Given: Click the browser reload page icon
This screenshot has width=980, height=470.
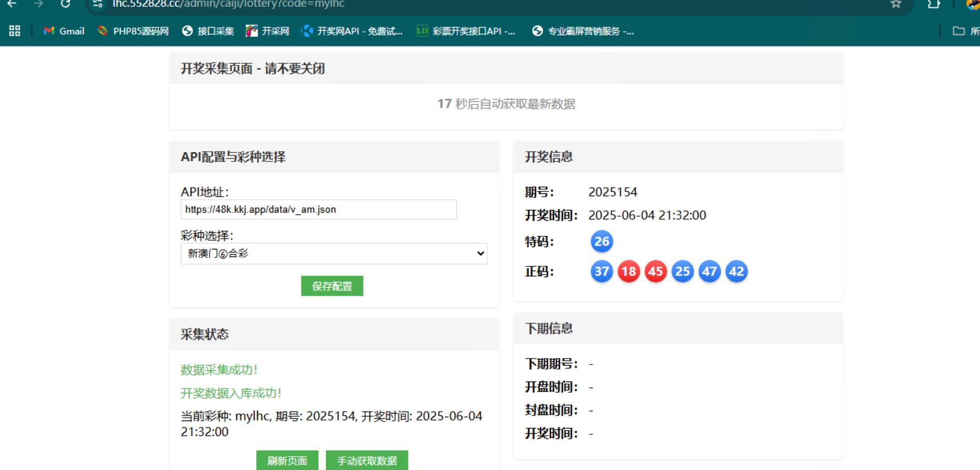Looking at the screenshot, I should pyautogui.click(x=65, y=4).
